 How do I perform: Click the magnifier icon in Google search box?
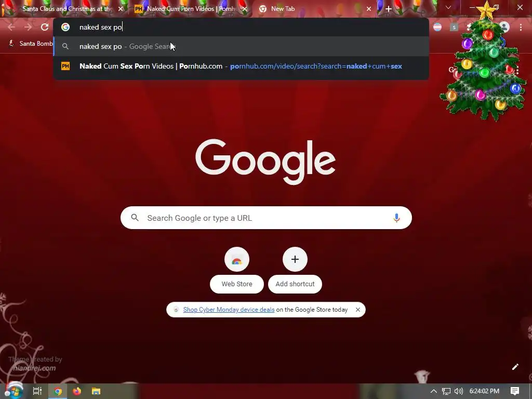coord(135,218)
